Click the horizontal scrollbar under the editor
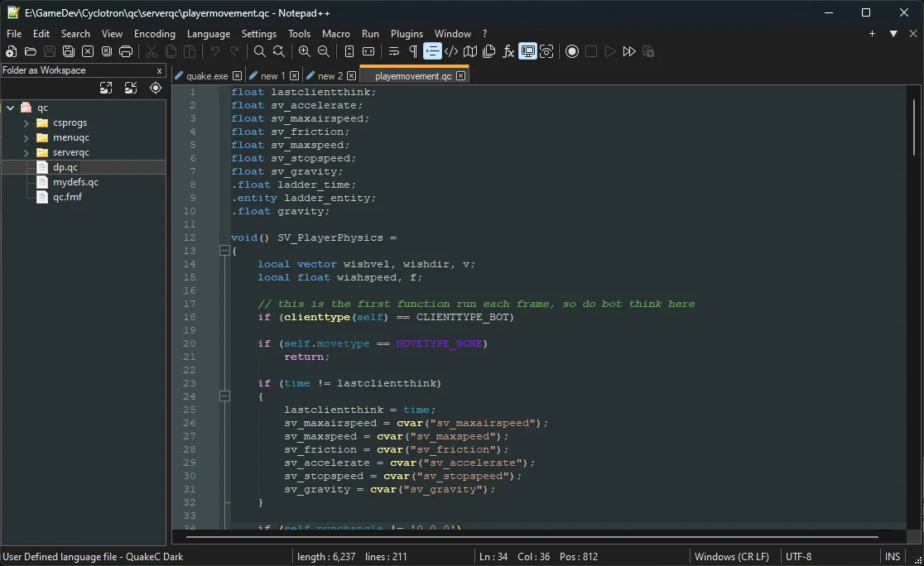Viewport: 924px width, 566px height. (x=532, y=536)
